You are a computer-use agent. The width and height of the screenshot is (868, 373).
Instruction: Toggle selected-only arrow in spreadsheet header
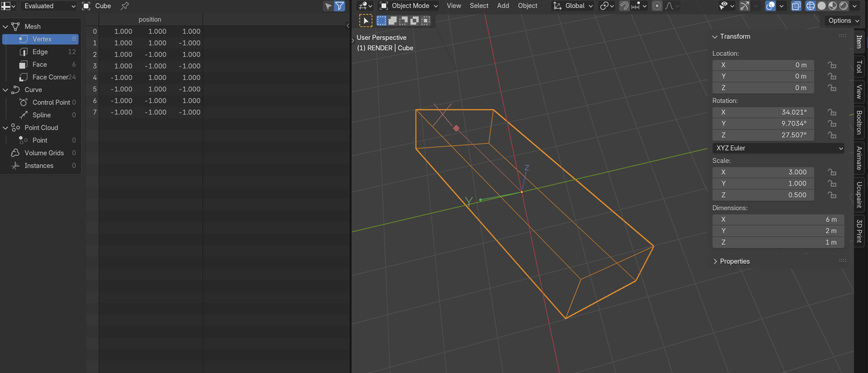click(328, 6)
